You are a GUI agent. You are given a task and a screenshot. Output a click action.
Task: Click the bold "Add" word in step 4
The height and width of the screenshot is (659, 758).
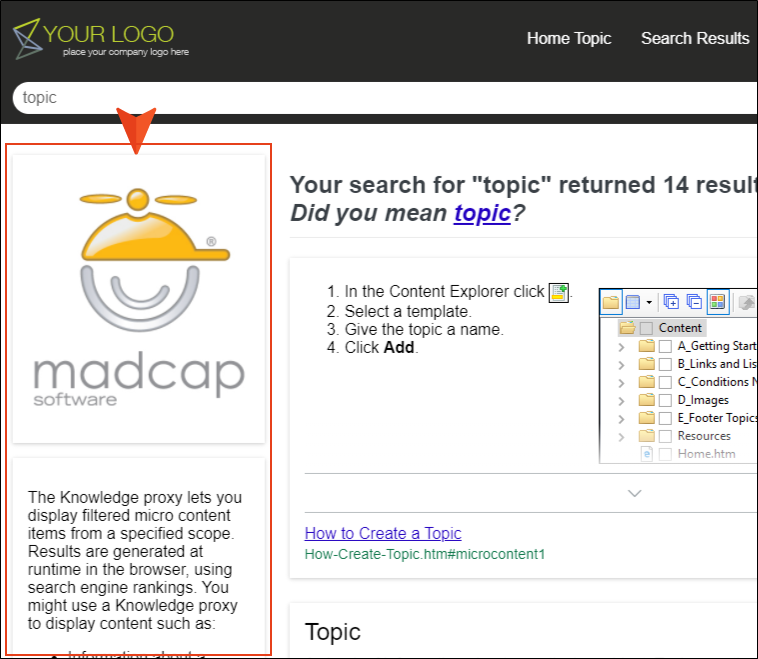[x=399, y=347]
